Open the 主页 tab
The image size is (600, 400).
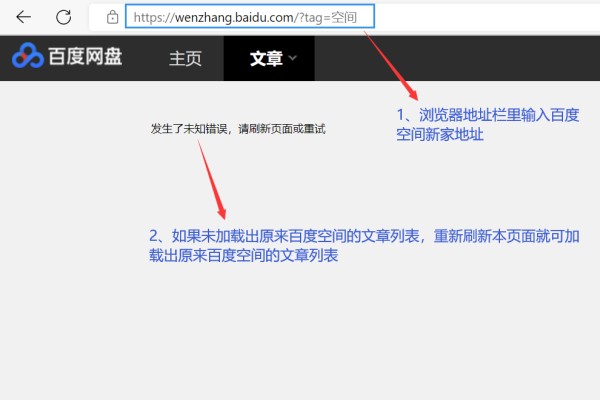(x=185, y=59)
